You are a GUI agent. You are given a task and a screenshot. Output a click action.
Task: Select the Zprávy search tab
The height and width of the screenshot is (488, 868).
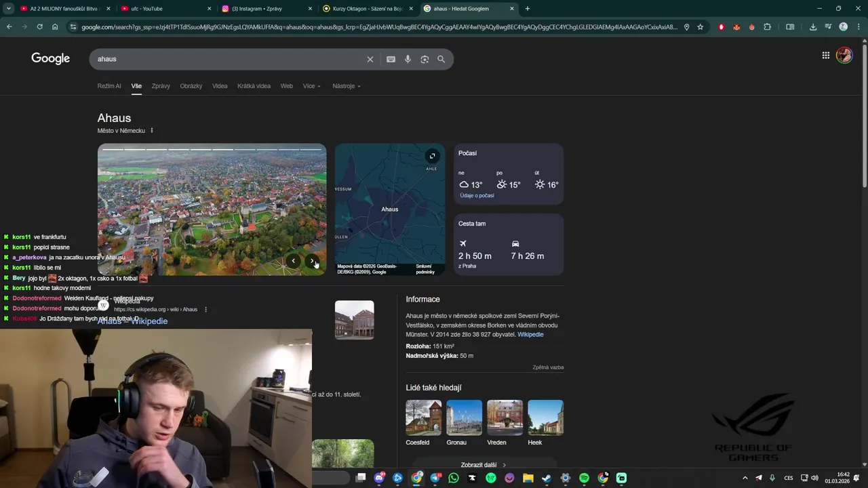pyautogui.click(x=161, y=86)
